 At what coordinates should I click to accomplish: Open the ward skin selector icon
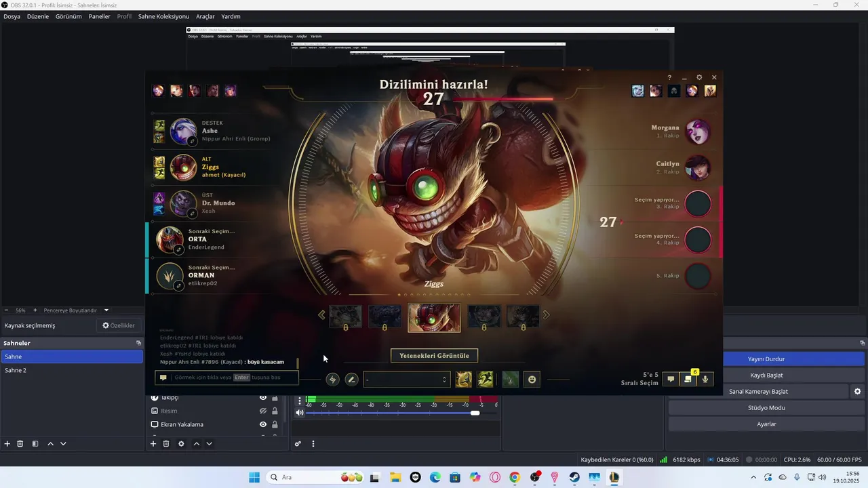(x=511, y=380)
